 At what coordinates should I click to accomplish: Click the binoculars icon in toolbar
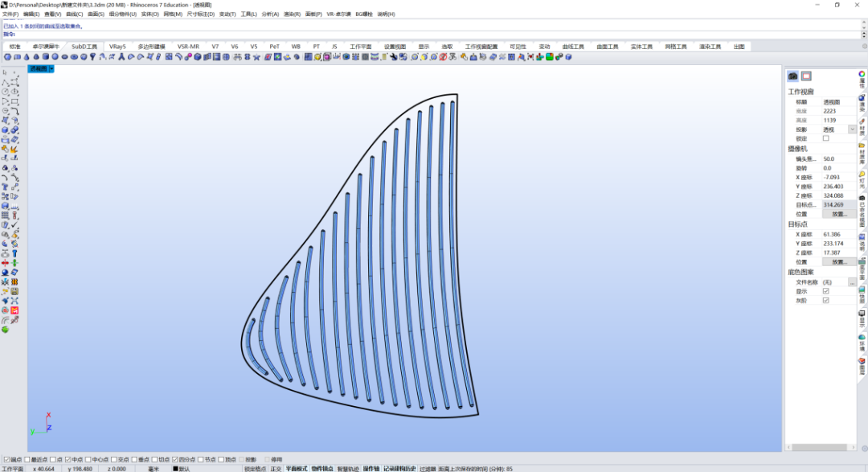click(x=237, y=57)
